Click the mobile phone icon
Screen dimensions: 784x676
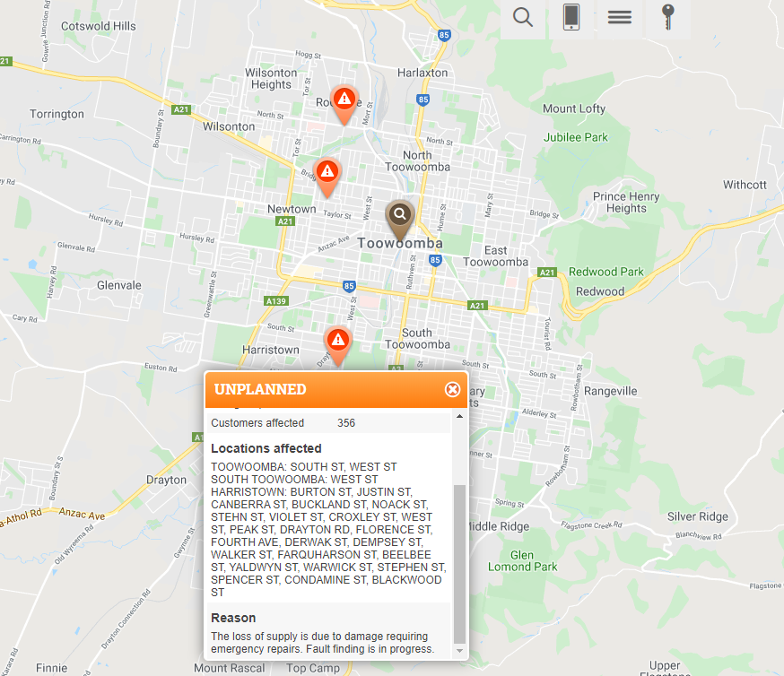point(571,18)
